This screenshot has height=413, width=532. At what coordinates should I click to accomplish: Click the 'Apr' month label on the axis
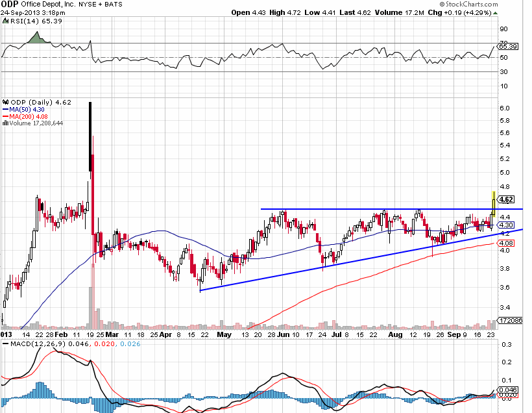point(165,334)
